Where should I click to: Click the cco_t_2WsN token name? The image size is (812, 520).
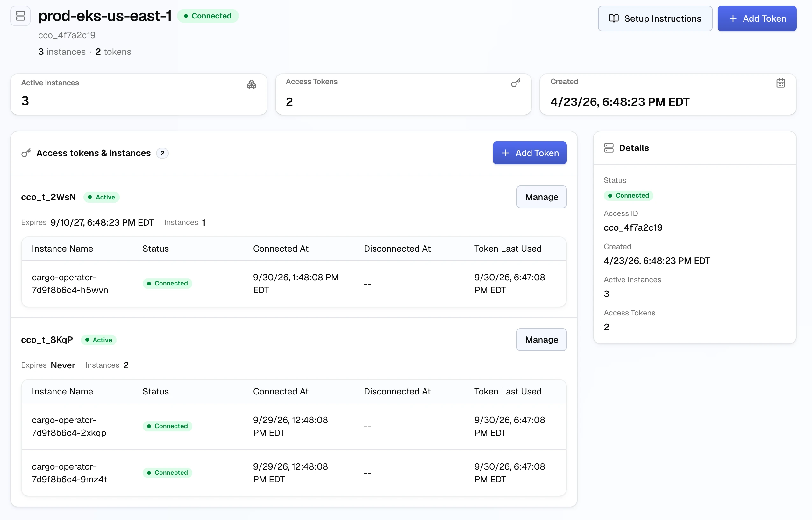point(48,197)
